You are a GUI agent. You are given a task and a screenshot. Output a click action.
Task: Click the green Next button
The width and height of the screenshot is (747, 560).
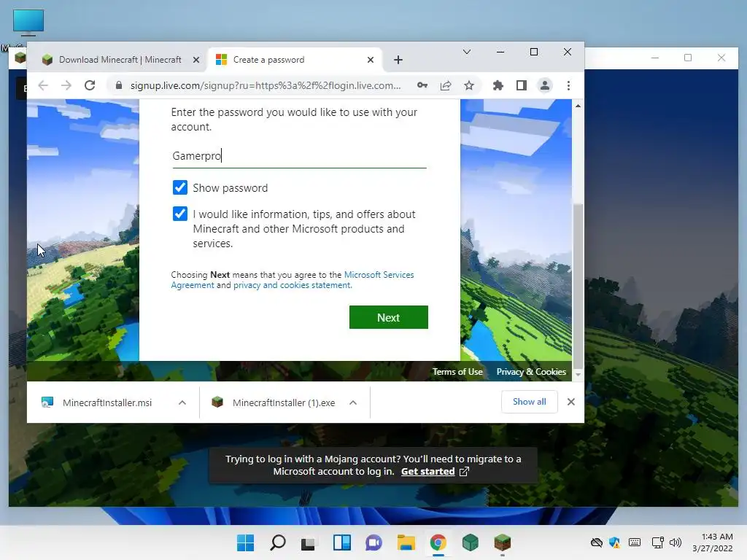click(x=388, y=317)
